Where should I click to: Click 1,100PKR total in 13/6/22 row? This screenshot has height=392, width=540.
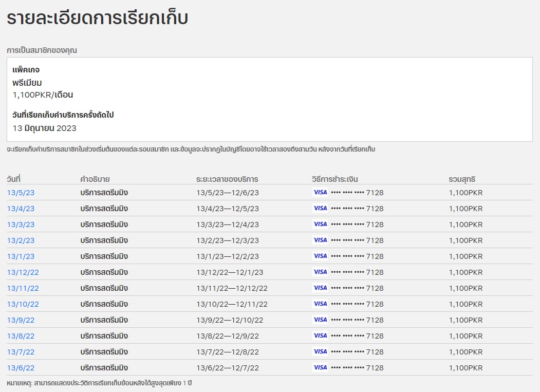pyautogui.click(x=465, y=368)
